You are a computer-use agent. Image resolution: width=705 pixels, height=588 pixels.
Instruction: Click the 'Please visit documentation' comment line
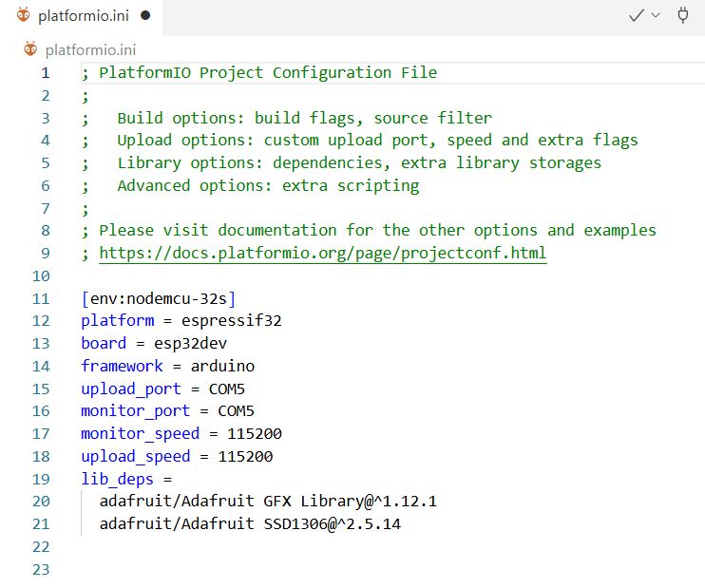[x=377, y=231]
